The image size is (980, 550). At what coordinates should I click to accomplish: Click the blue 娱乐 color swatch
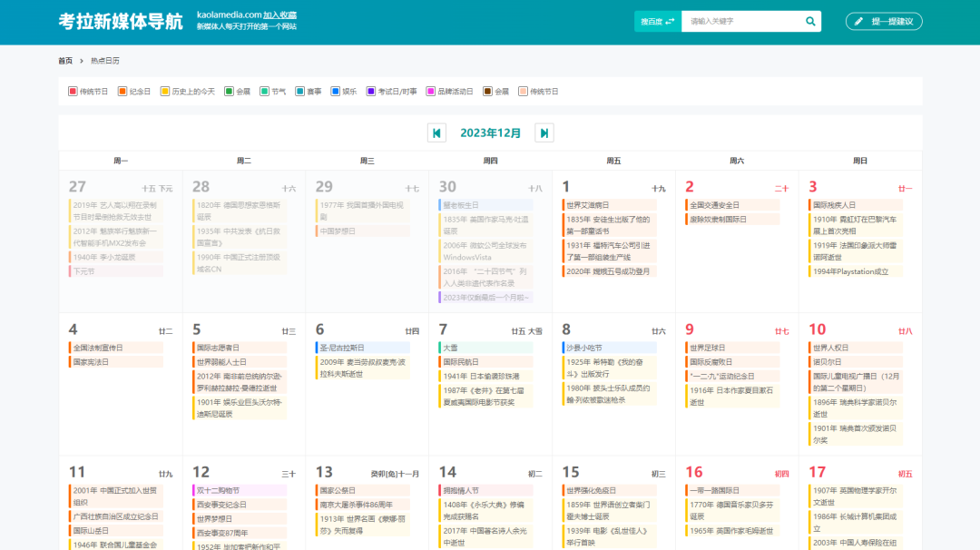(x=335, y=92)
